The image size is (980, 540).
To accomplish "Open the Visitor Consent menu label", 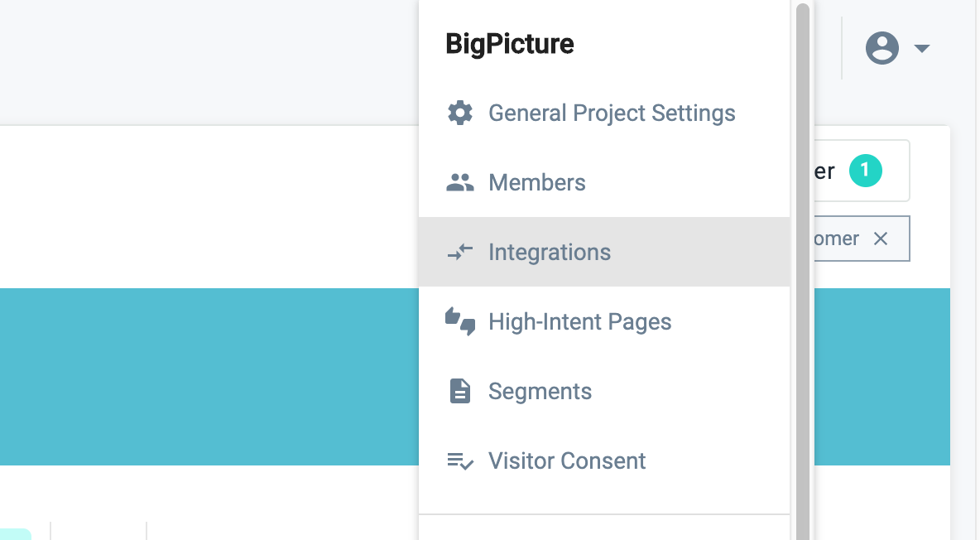I will [567, 460].
